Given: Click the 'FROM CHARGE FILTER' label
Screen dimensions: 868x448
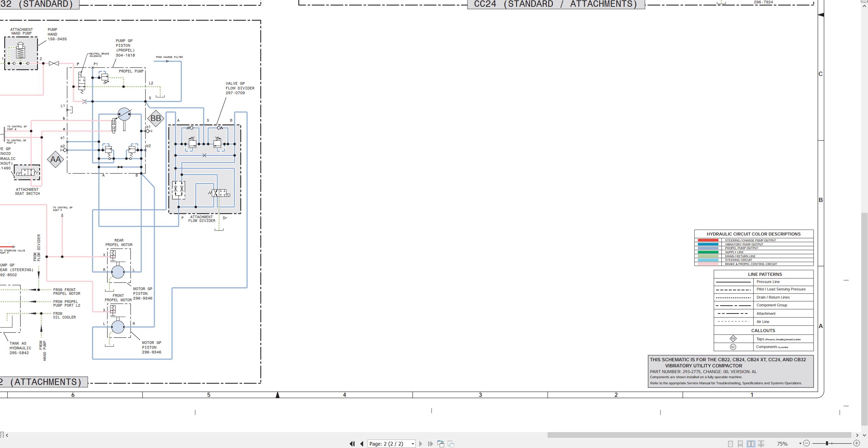Looking at the screenshot, I should tap(169, 57).
